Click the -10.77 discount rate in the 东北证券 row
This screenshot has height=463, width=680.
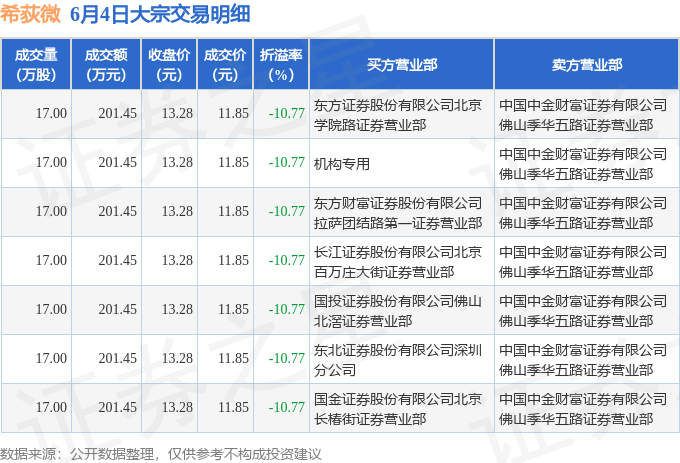(287, 359)
